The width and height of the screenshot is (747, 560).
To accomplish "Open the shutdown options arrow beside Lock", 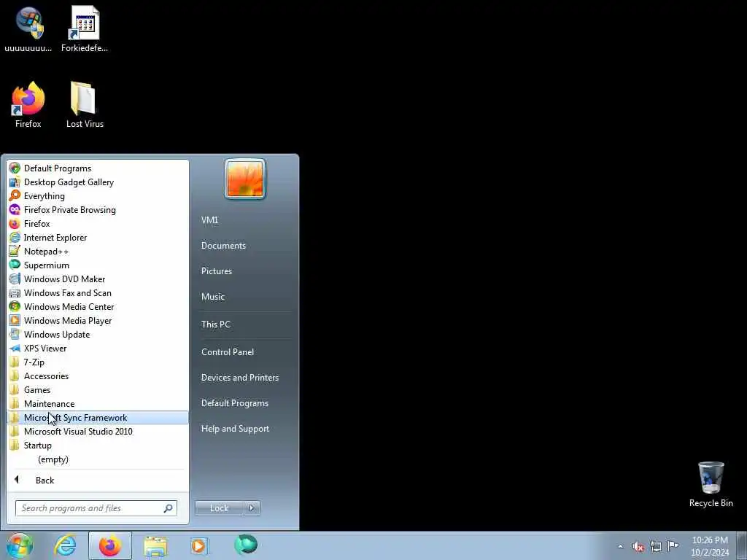I will 252,508.
